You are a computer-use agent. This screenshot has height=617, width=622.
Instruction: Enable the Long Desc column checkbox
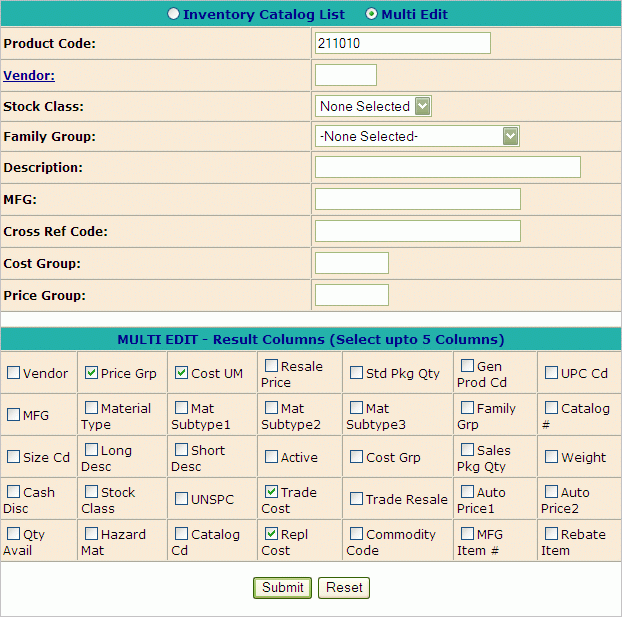tap(91, 450)
